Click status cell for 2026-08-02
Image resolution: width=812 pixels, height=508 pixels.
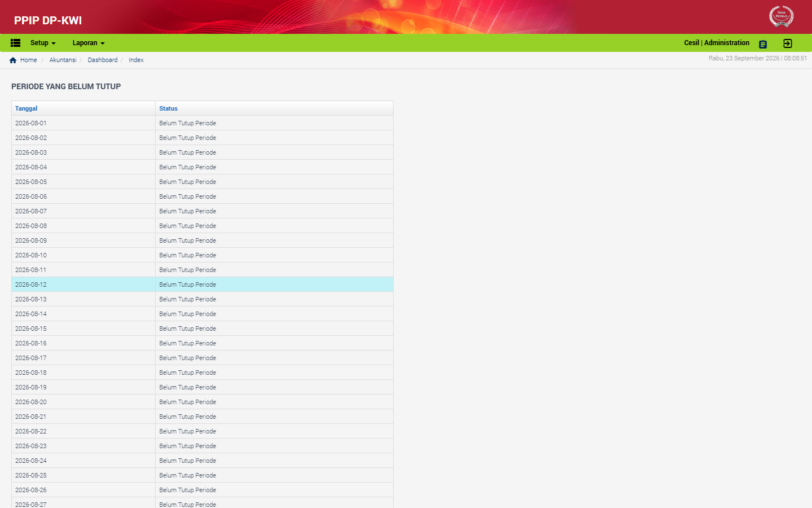pos(274,138)
